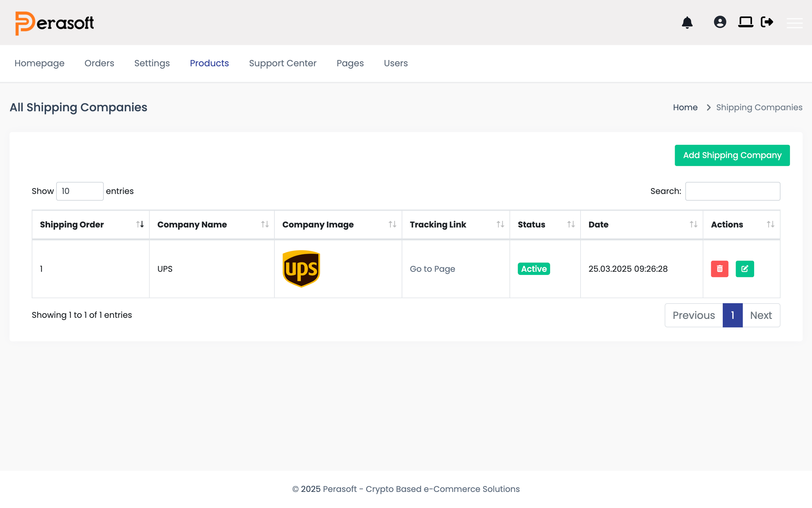This screenshot has height=508, width=812.
Task: Open the Orders menu
Action: 99,63
